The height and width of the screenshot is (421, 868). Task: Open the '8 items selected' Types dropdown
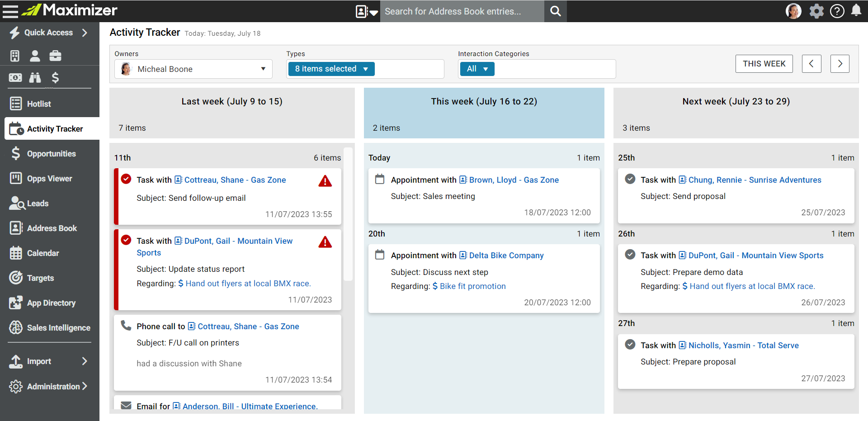click(331, 69)
